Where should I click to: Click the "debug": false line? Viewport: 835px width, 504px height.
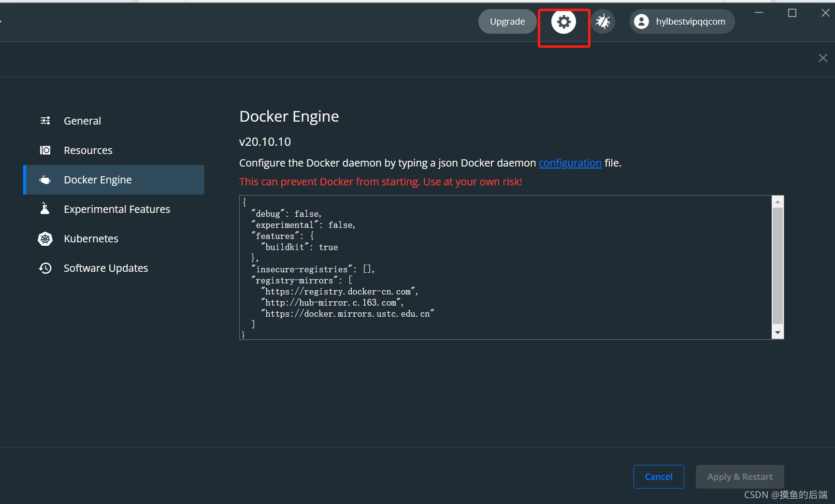(286, 214)
